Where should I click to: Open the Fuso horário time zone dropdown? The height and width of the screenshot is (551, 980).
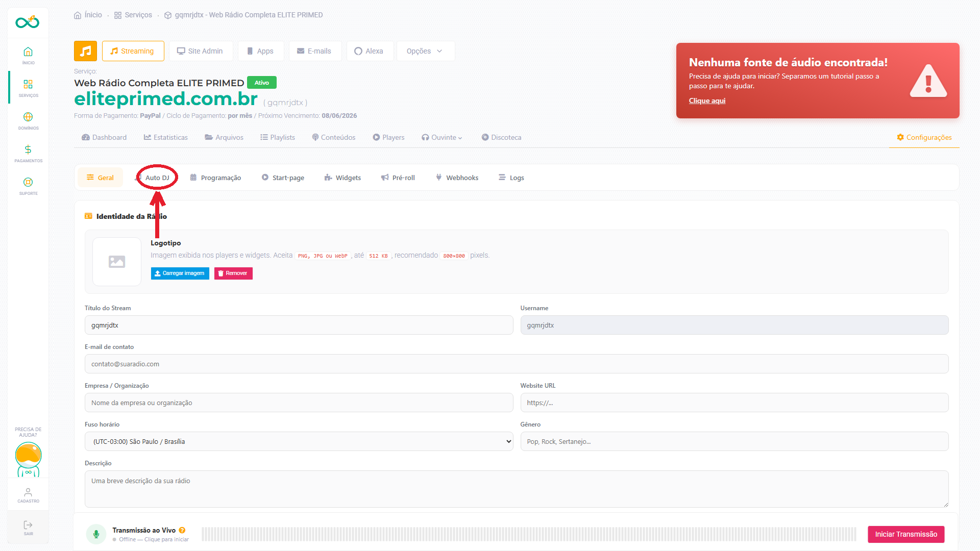pyautogui.click(x=299, y=441)
